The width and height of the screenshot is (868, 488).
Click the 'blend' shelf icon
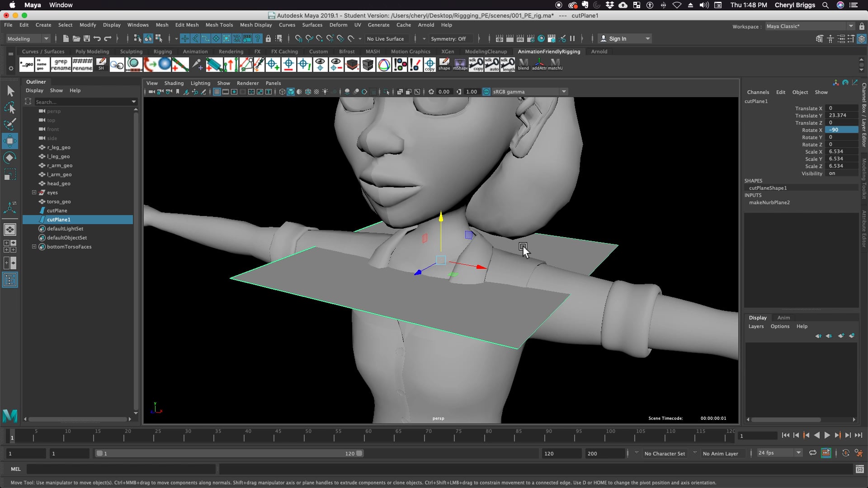coord(523,65)
